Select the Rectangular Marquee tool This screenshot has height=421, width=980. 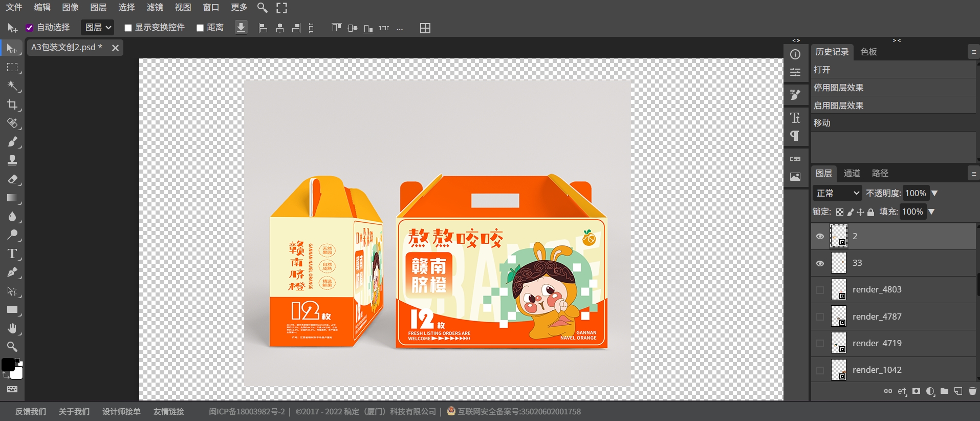12,68
